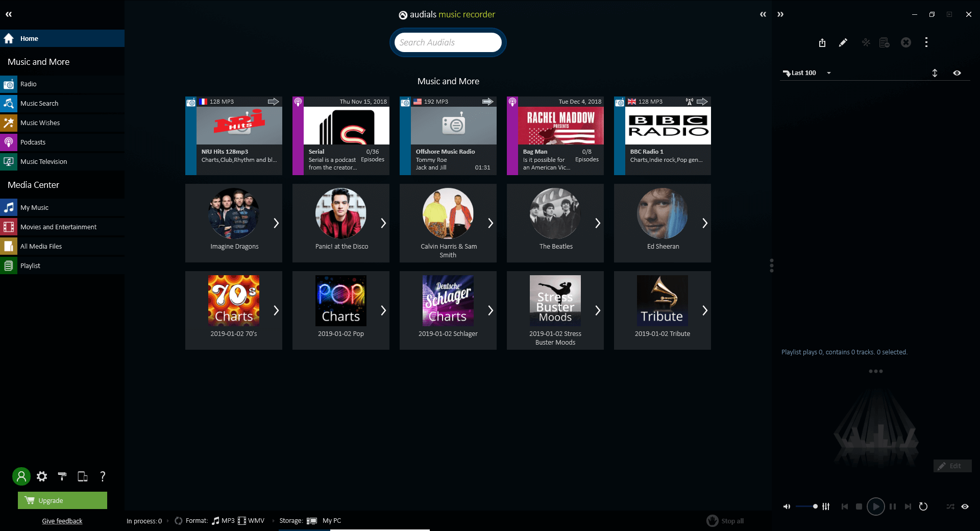Click the round delete X icon

(906, 42)
